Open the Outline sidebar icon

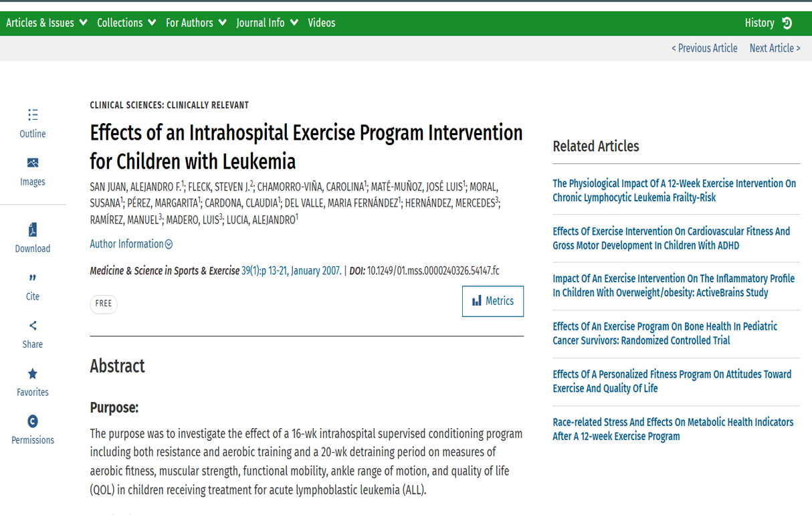point(33,115)
